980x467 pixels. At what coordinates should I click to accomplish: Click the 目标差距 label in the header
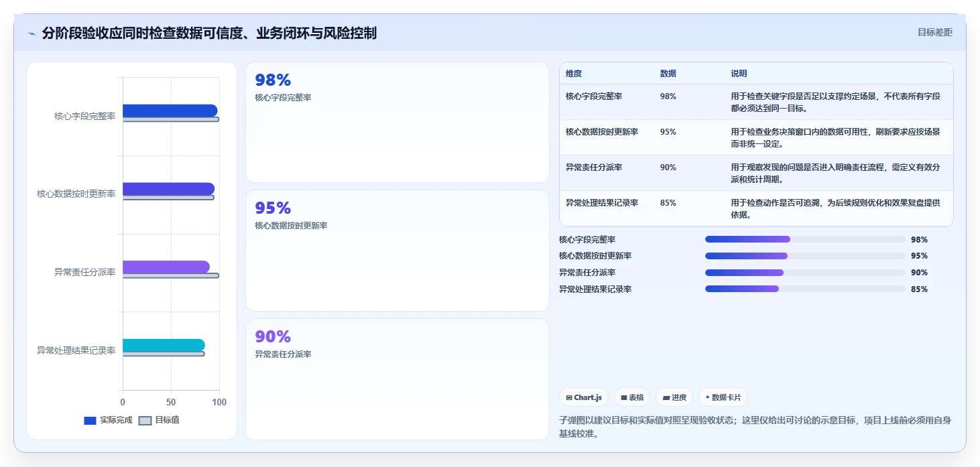(934, 32)
